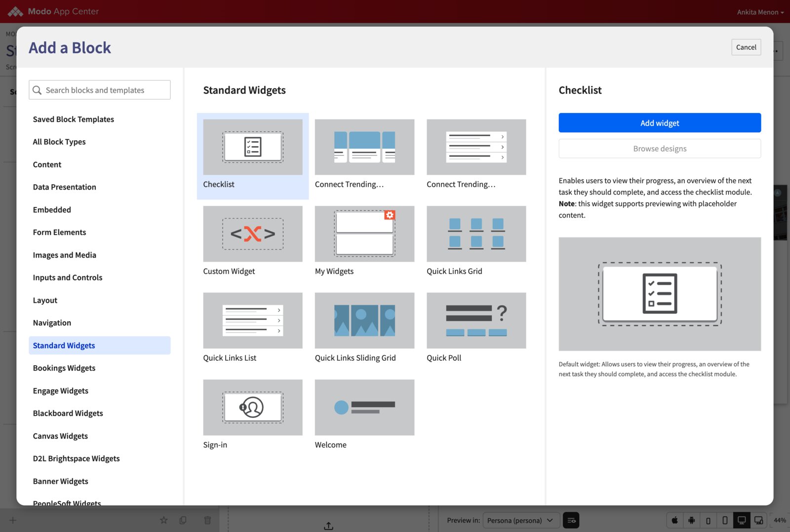The width and height of the screenshot is (790, 532).
Task: Open the Persona preview dropdown
Action: 521,520
